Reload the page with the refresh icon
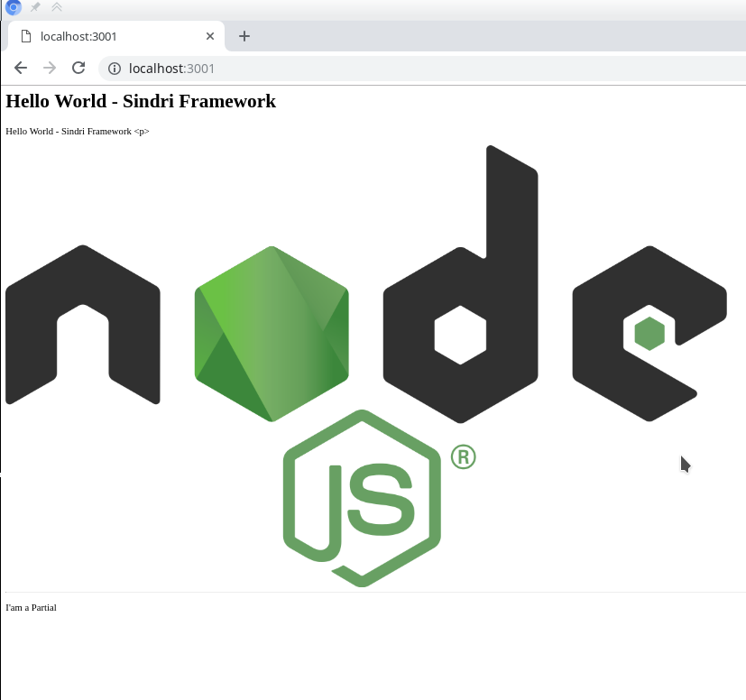The width and height of the screenshot is (746, 700). coord(78,68)
